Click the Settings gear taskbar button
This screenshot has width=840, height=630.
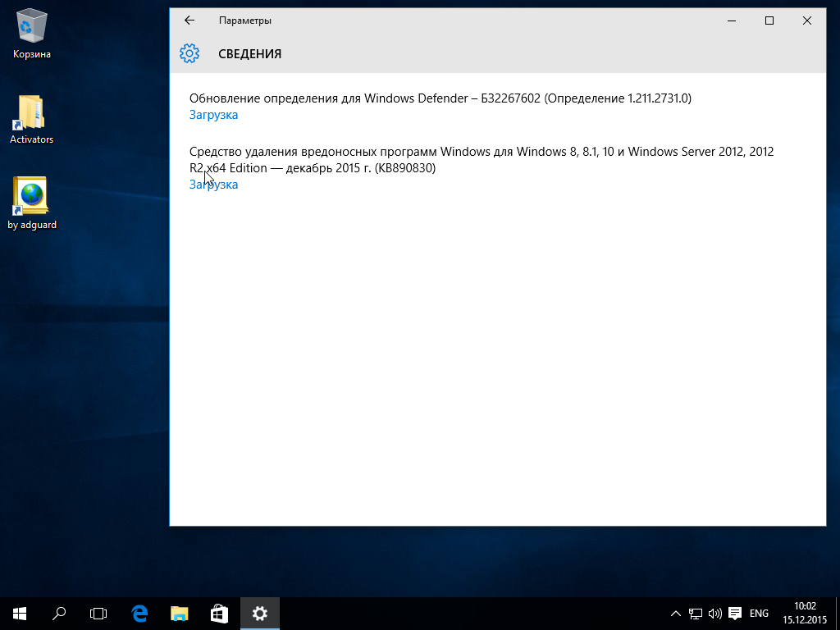click(260, 614)
